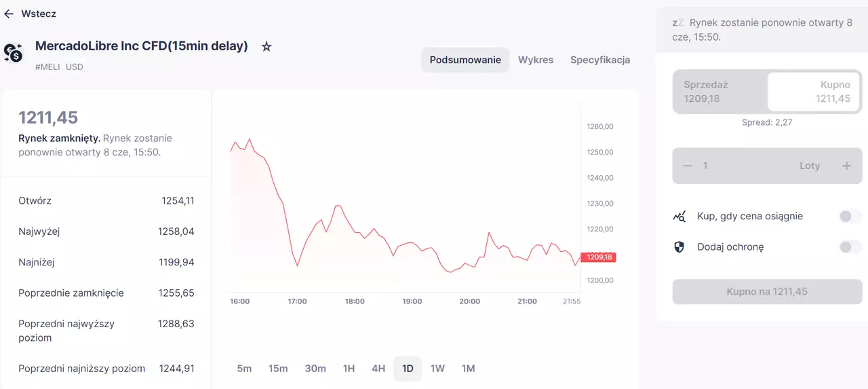Click the Spread: 2,27 text
Image resolution: width=868 pixels, height=389 pixels.
[x=767, y=123]
